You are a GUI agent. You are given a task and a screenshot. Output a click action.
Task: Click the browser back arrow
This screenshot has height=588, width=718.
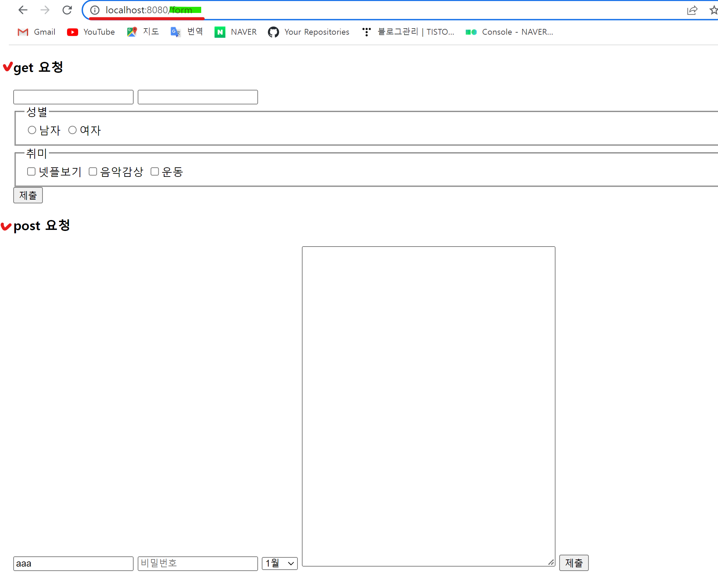point(23,10)
